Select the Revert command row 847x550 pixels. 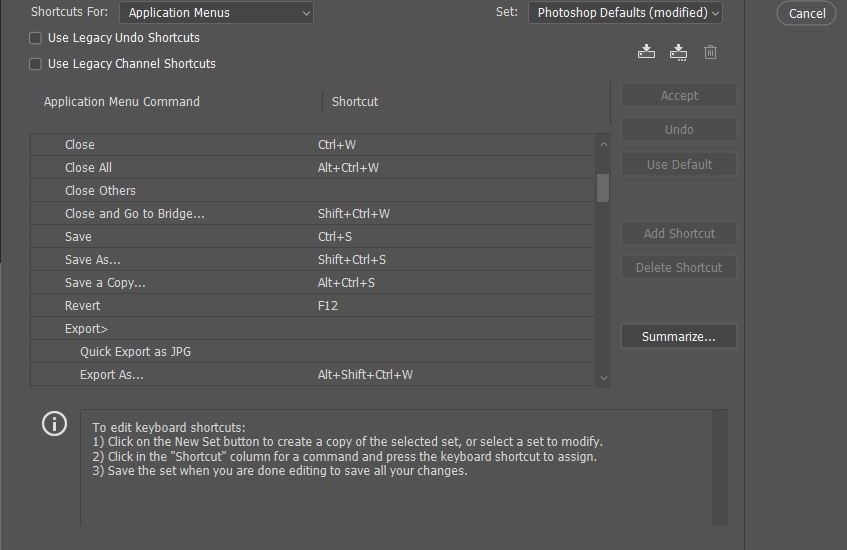pos(312,305)
